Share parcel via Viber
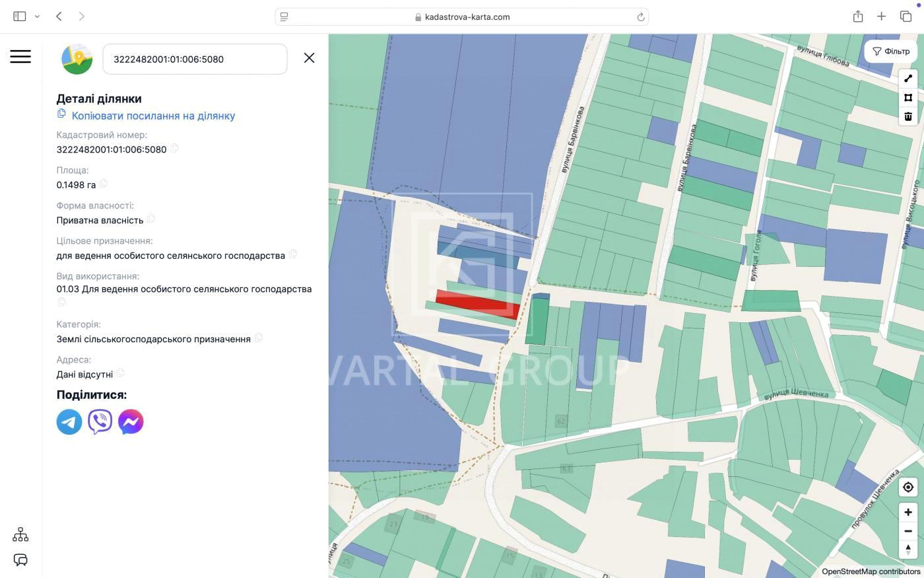 pyautogui.click(x=100, y=422)
